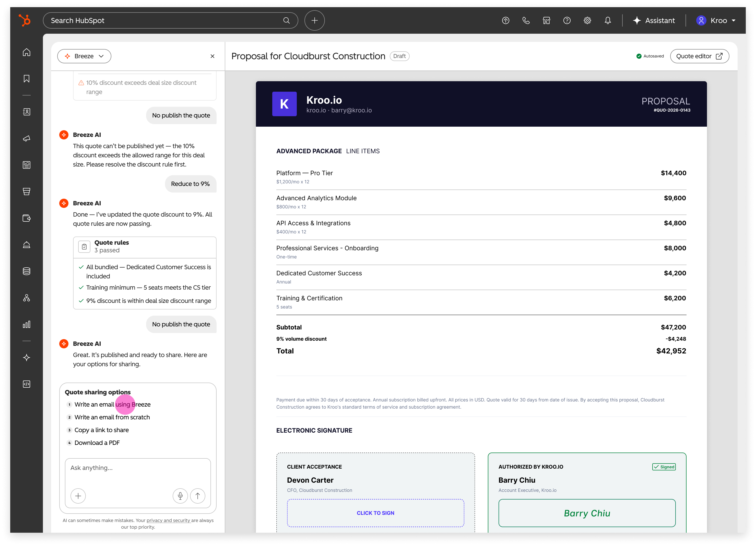Open the HubSpot sprocket logo home

pos(24,20)
